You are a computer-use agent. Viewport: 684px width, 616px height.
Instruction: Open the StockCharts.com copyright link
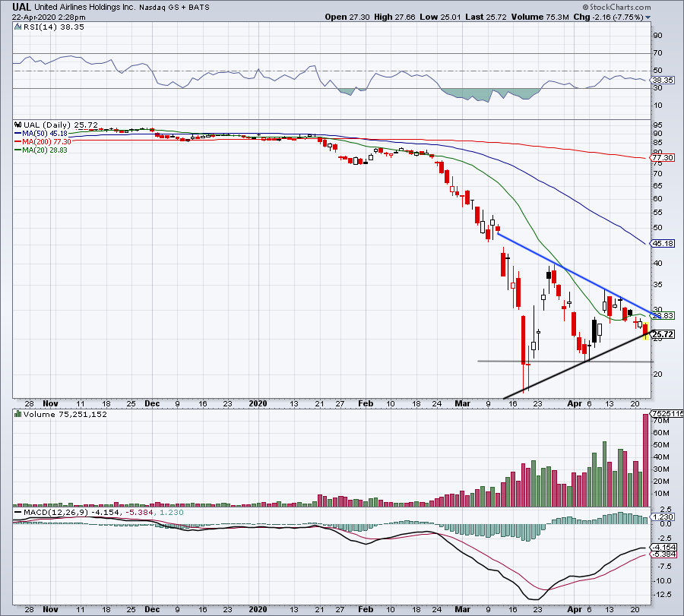pyautogui.click(x=616, y=7)
